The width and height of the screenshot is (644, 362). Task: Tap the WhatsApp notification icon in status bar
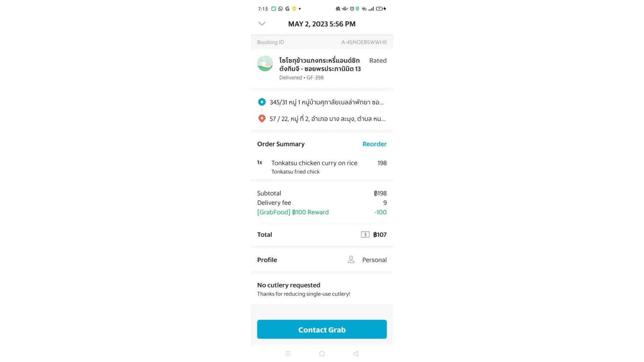[280, 9]
